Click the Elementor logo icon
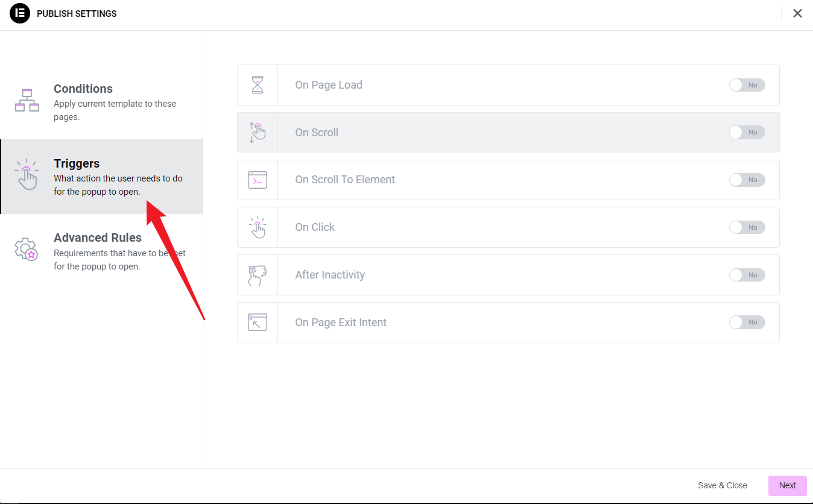The height and width of the screenshot is (504, 813). coord(20,13)
